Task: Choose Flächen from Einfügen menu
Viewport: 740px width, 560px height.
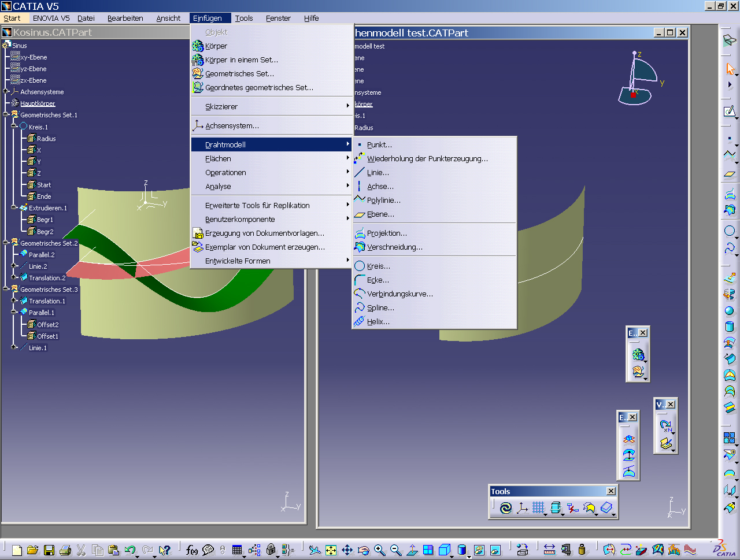Action: (x=272, y=158)
